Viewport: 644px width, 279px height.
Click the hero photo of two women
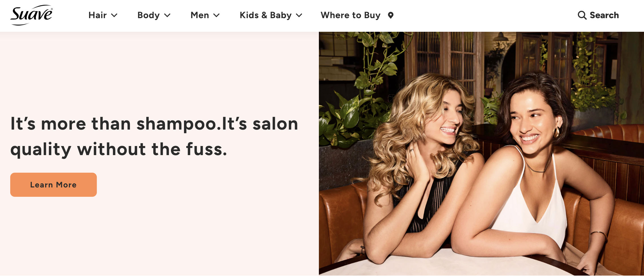coord(481,153)
